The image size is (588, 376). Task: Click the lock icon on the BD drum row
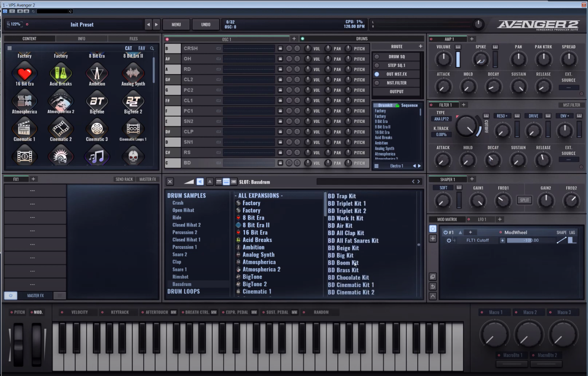[280, 163]
